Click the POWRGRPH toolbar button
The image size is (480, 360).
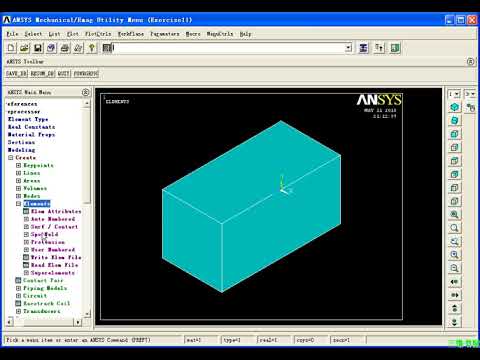86,74
